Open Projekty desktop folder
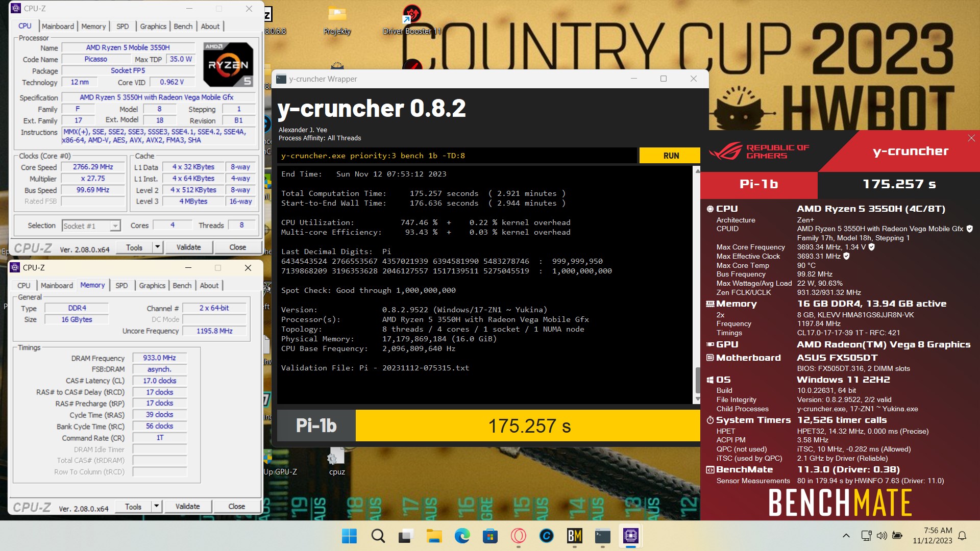 pyautogui.click(x=337, y=20)
